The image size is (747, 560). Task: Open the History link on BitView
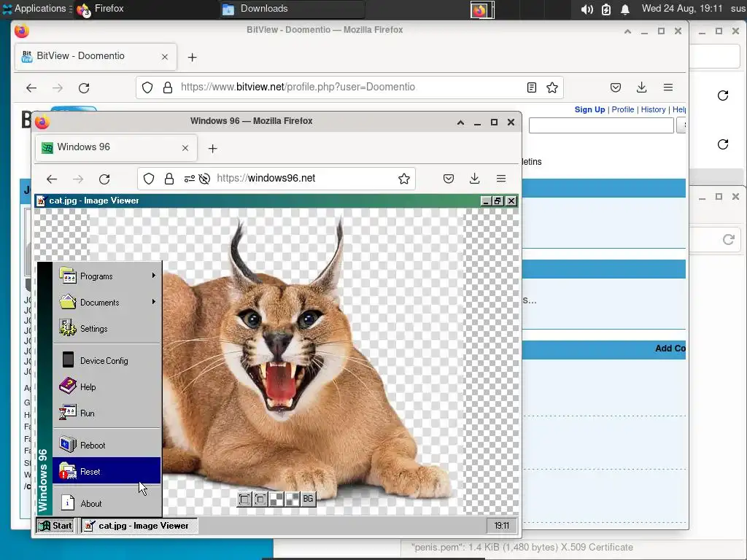(x=653, y=109)
